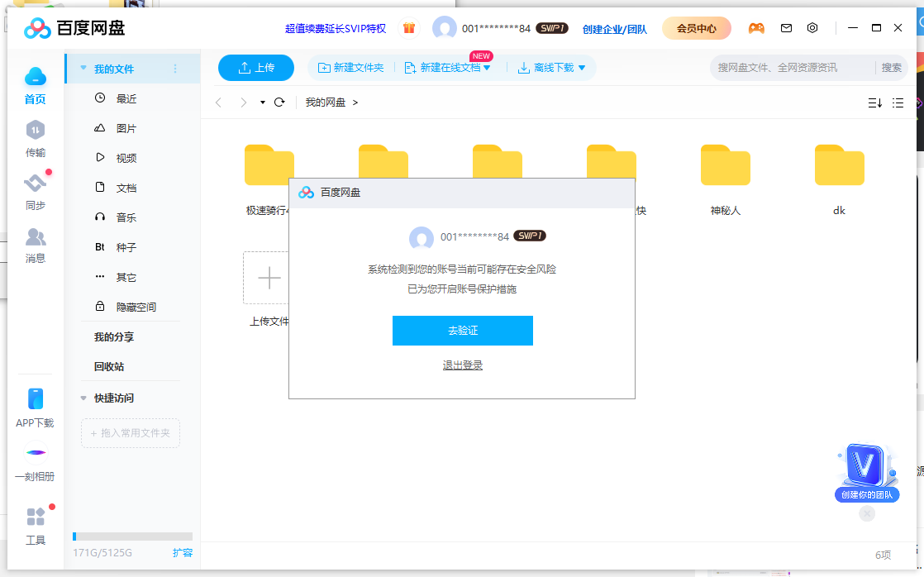
Task: Switch to list view icon
Action: click(x=898, y=103)
